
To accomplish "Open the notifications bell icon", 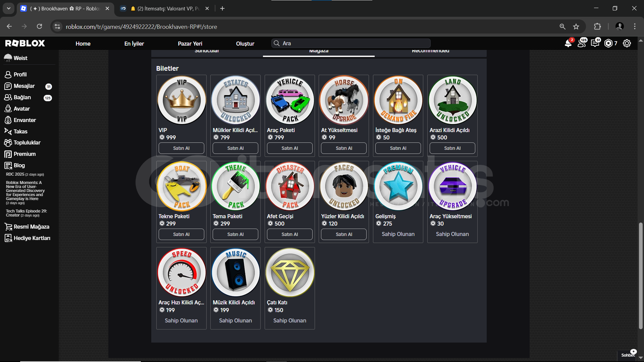I will [x=568, y=43].
